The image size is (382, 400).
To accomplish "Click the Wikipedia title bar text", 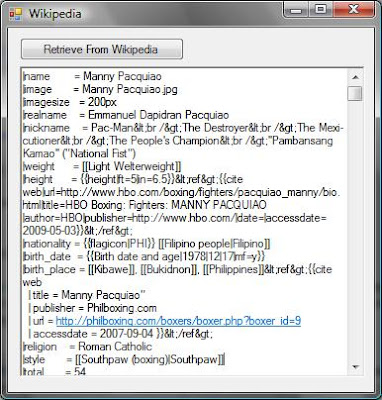I will click(55, 14).
